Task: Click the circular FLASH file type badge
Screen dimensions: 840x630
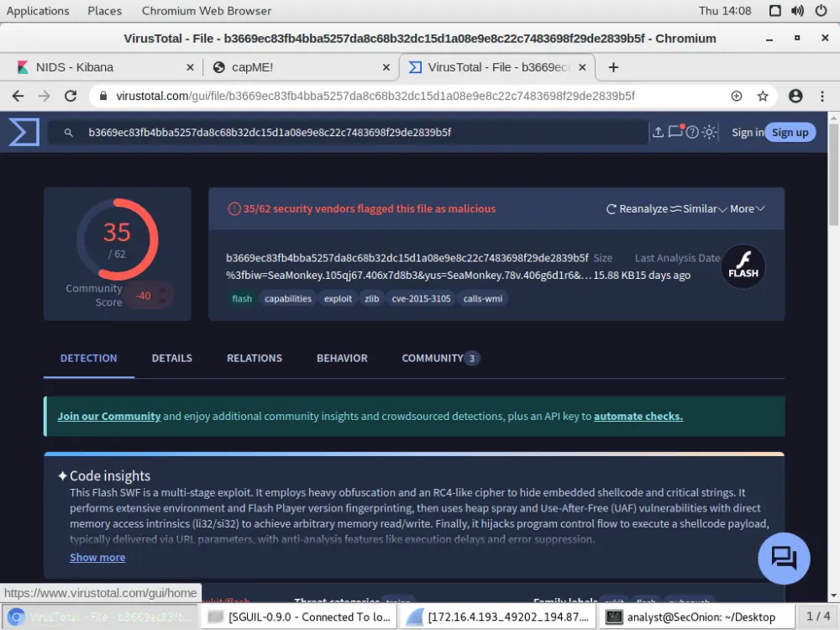Action: 743,266
